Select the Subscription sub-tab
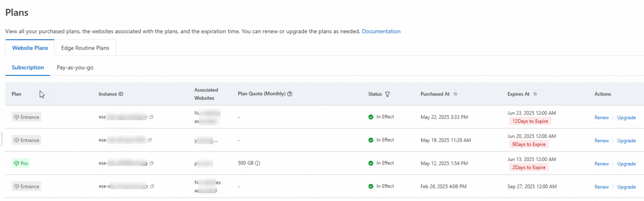This screenshot has height=201, width=644. tap(28, 67)
